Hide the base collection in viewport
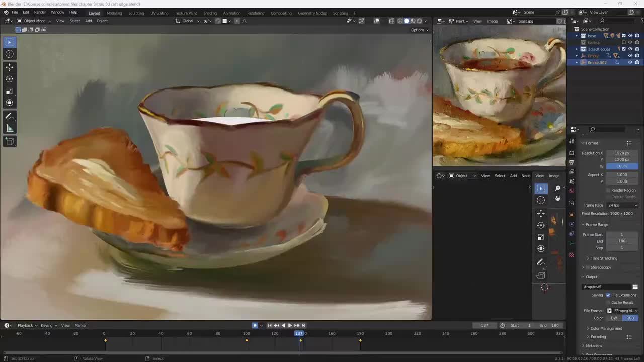 click(x=630, y=36)
